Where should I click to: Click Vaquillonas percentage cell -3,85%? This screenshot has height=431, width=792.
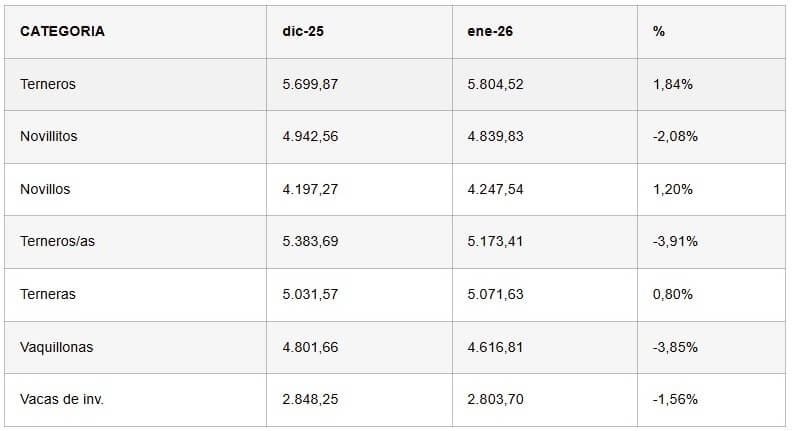pos(675,347)
